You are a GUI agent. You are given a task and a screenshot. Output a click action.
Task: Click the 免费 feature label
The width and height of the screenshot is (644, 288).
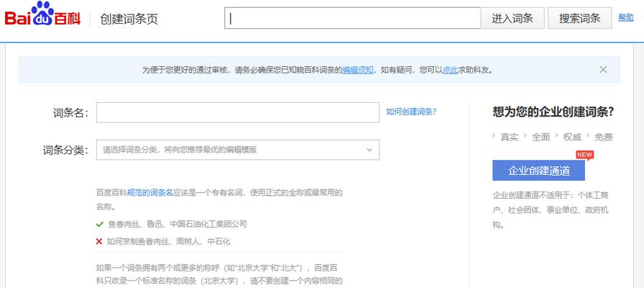[604, 137]
